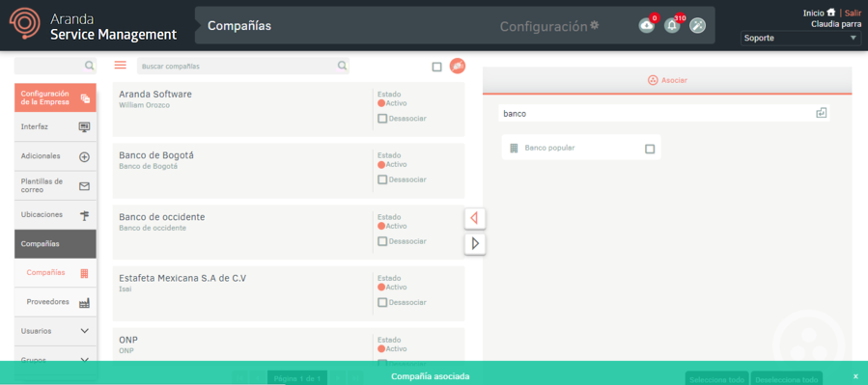Click the Claudia parra user name
The image size is (868, 385).
(x=836, y=24)
